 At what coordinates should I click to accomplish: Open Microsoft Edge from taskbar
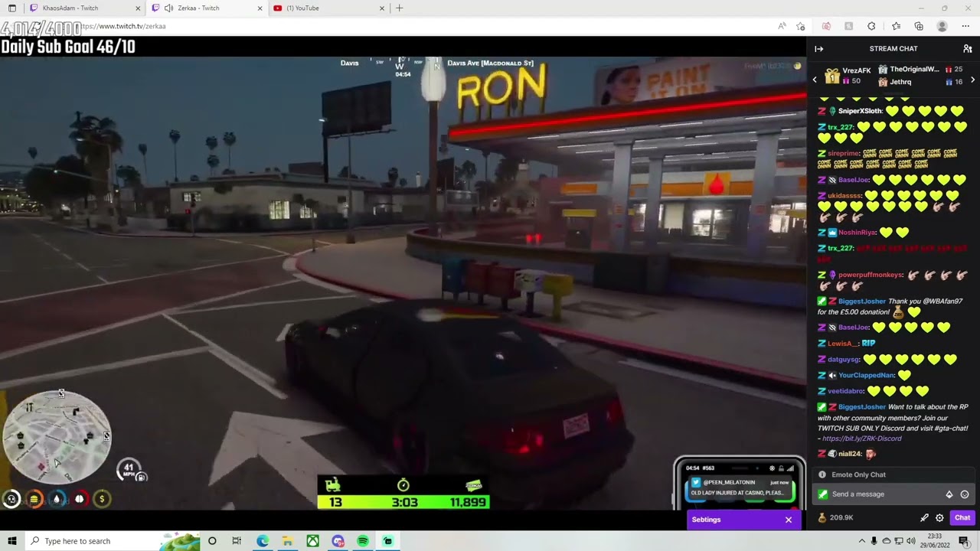[x=262, y=541]
